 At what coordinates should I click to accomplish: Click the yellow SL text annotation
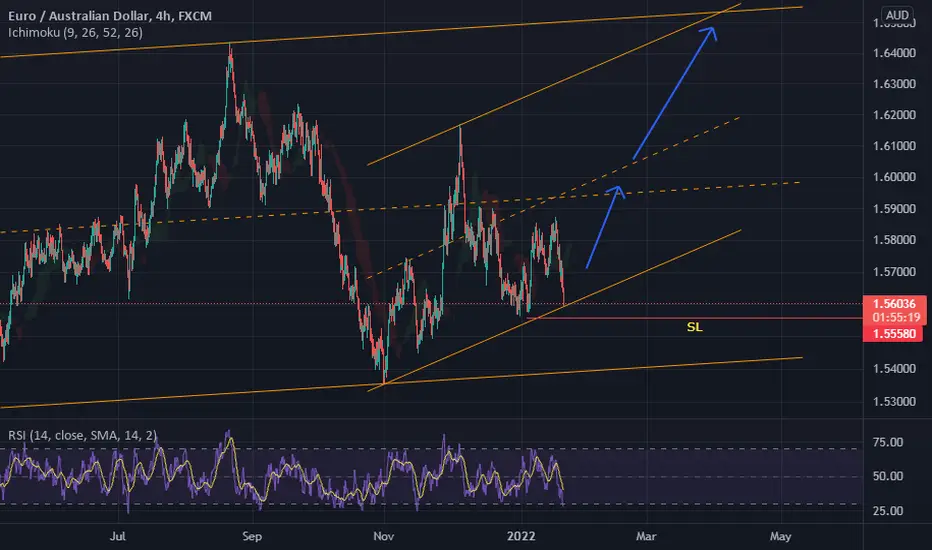(694, 327)
